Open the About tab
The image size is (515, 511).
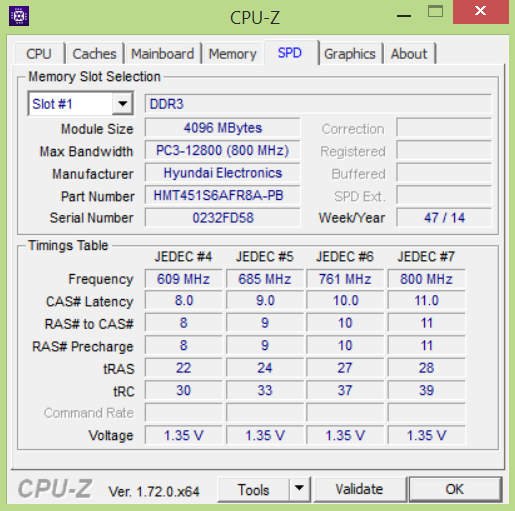[x=409, y=54]
